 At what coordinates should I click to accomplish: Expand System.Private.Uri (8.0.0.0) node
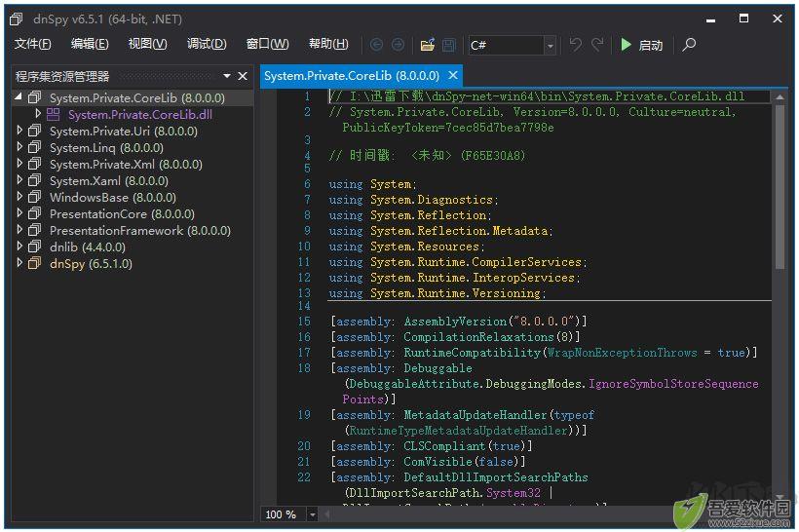click(19, 131)
